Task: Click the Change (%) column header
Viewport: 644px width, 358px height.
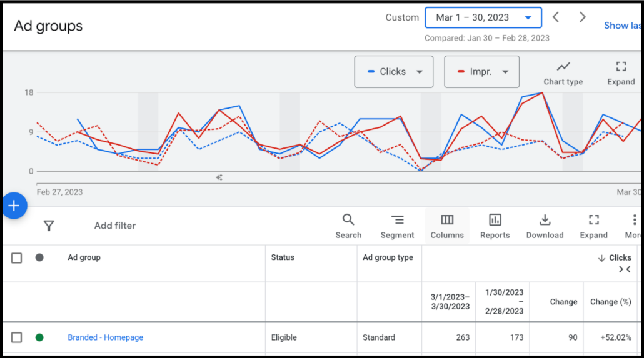Action: pos(611,302)
